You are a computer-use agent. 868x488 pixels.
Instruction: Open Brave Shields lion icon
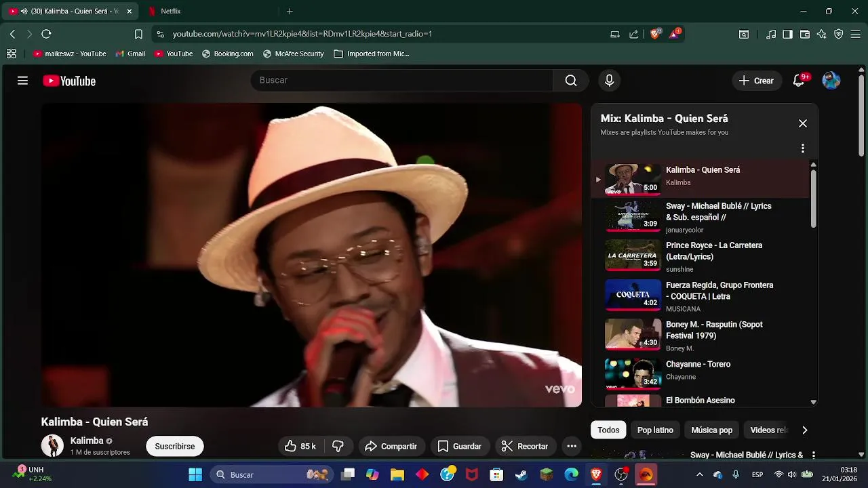(x=655, y=34)
